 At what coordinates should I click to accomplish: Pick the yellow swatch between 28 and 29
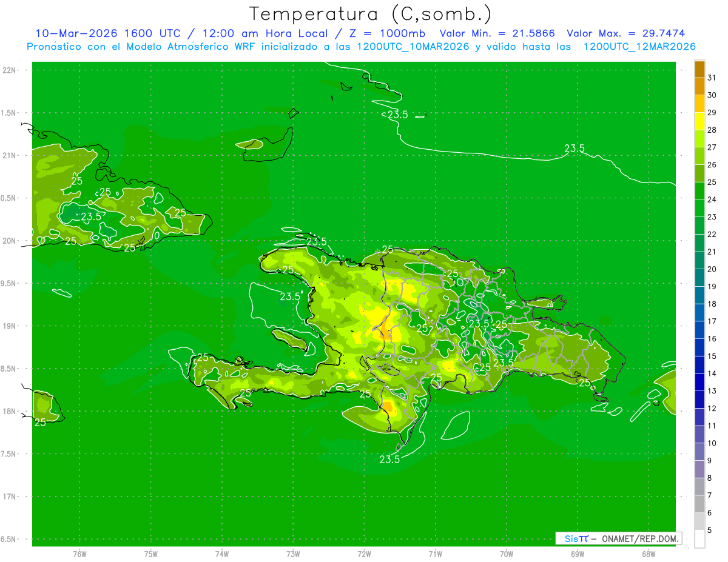coord(699,122)
